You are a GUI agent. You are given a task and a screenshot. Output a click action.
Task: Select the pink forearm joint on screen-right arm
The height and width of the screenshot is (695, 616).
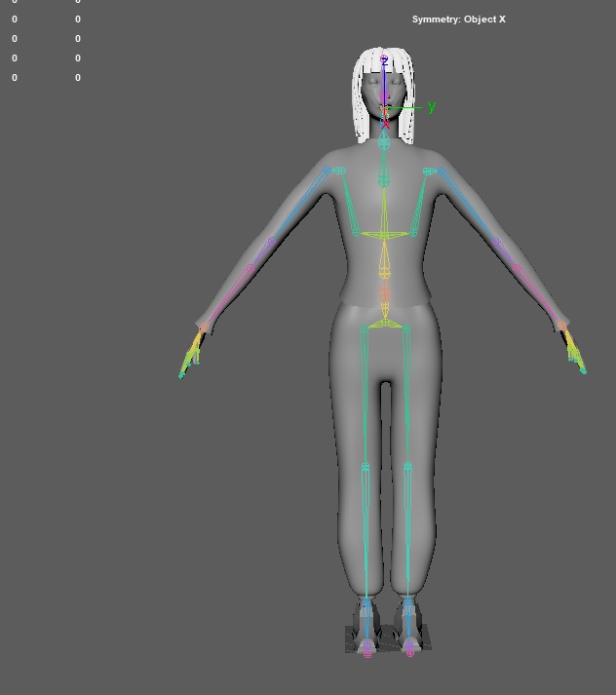coord(517,268)
